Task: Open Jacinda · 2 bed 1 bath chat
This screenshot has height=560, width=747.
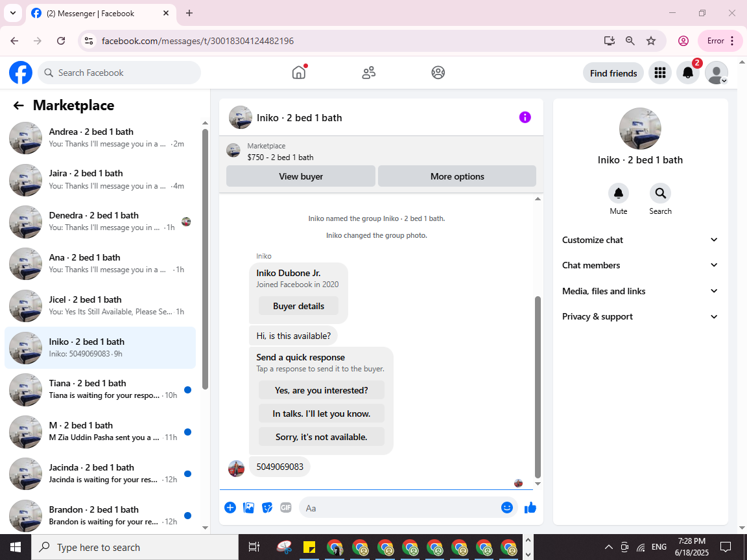Action: click(x=100, y=474)
